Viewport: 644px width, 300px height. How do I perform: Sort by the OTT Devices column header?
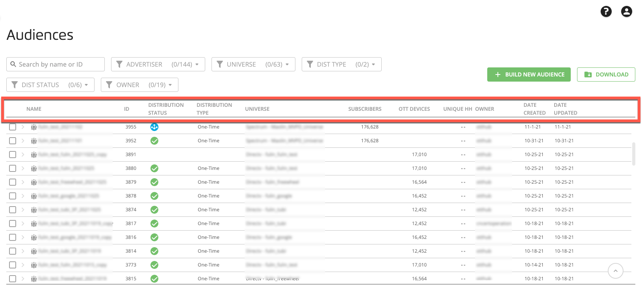(x=414, y=109)
